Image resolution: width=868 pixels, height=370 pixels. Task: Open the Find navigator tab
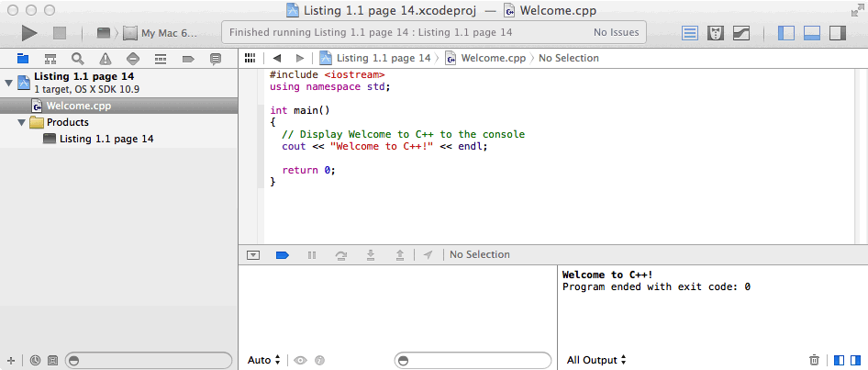[78, 58]
